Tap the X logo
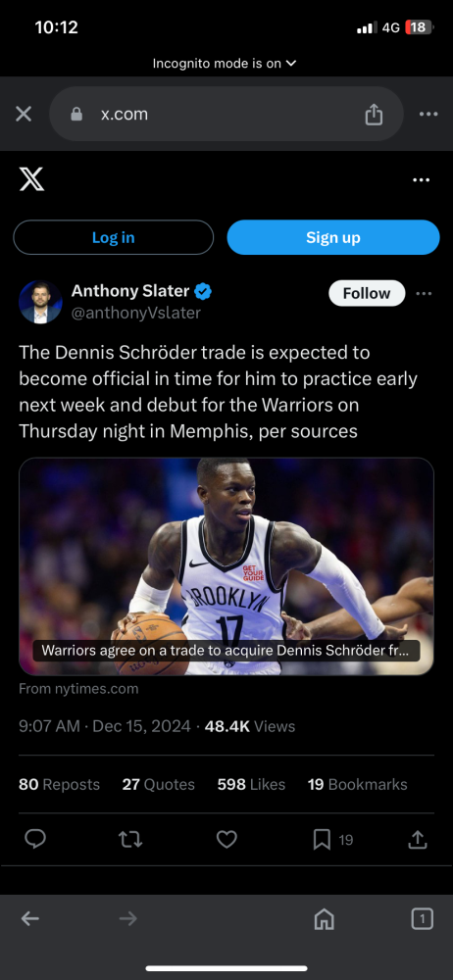Image resolution: width=453 pixels, height=980 pixels. point(32,180)
